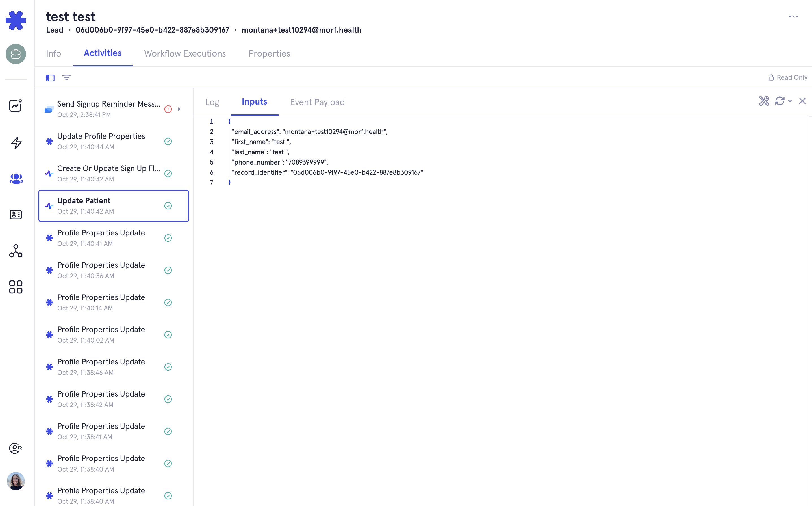Viewport: 812px width, 506px height.
Task: Open the filter lines icon
Action: [x=67, y=78]
